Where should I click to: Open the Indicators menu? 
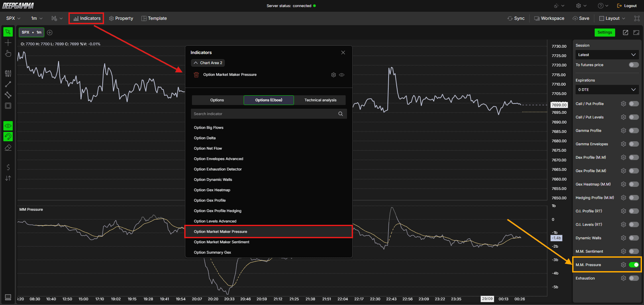point(87,18)
